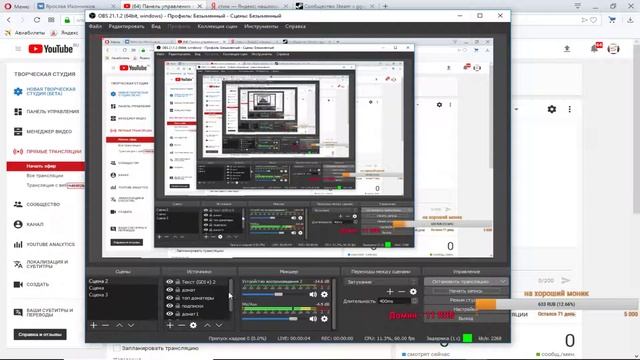Open the Вид menu in OBS
Screen dimensions: 640x360
click(x=156, y=26)
